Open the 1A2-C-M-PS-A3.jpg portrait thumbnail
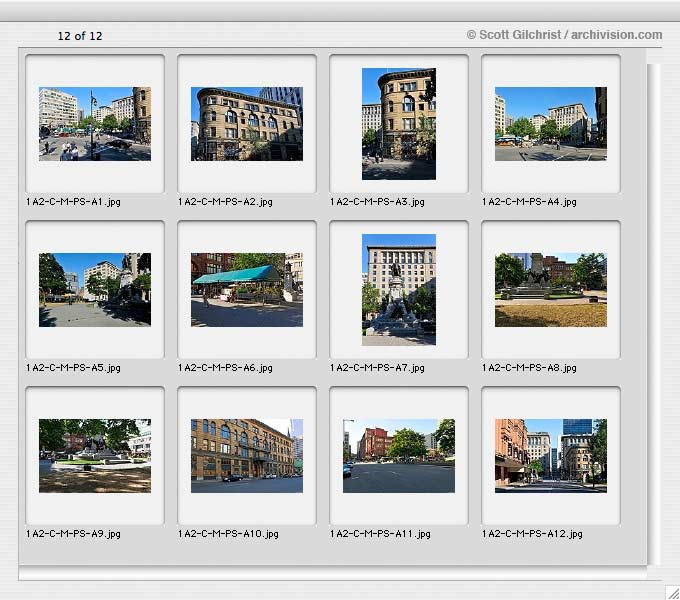Image resolution: width=680 pixels, height=600 pixels. pyautogui.click(x=399, y=124)
